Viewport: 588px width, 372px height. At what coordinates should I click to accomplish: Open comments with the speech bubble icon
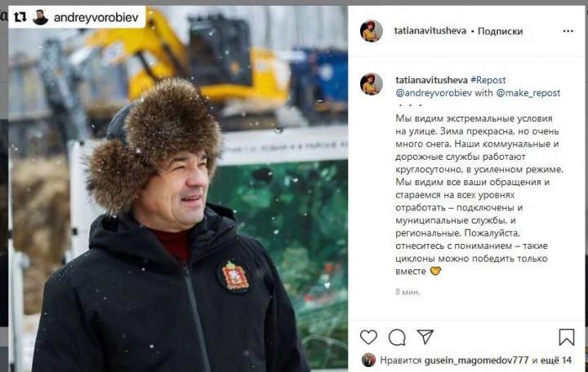point(397,337)
